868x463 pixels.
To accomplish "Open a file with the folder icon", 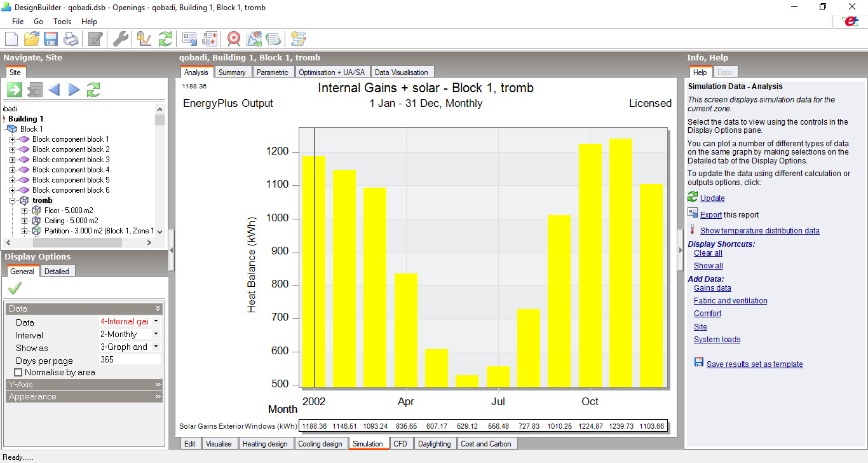I will (x=32, y=39).
